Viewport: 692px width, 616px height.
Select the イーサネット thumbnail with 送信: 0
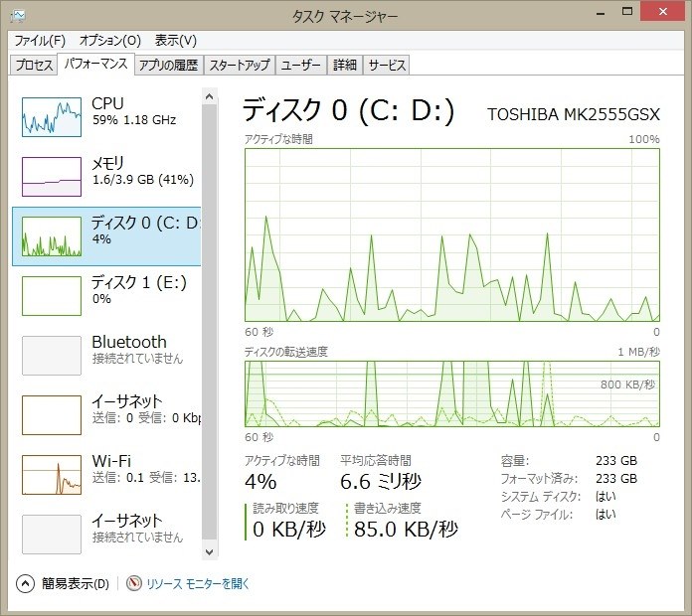tap(52, 415)
